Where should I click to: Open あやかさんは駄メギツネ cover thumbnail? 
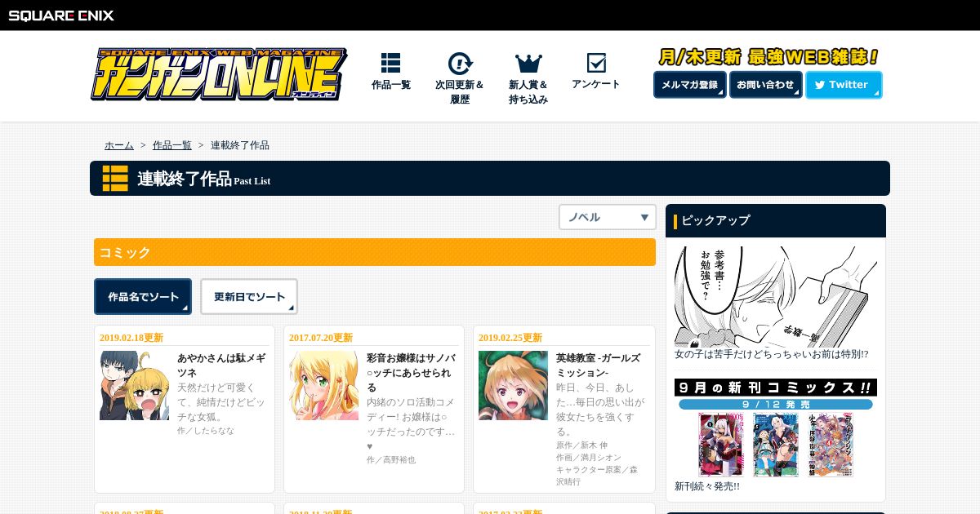(x=134, y=385)
